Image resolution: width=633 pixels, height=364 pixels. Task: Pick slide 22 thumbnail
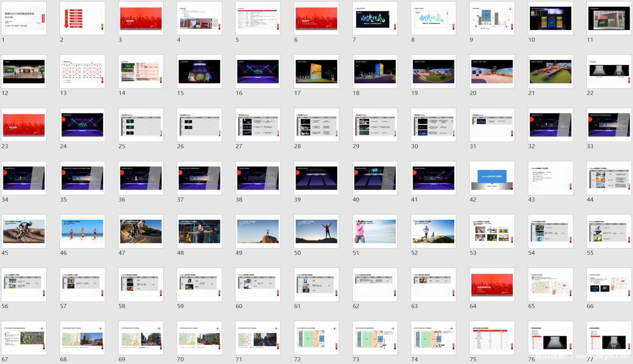(x=609, y=72)
